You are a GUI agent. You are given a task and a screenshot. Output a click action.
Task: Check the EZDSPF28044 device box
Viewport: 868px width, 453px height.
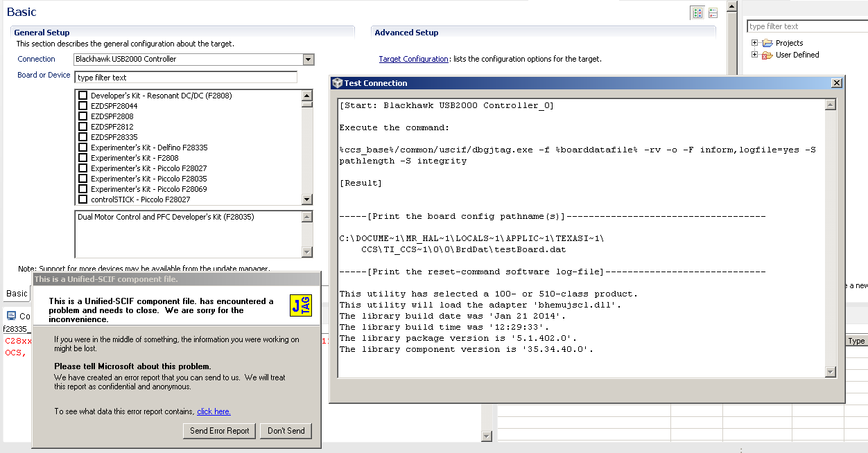pos(83,106)
